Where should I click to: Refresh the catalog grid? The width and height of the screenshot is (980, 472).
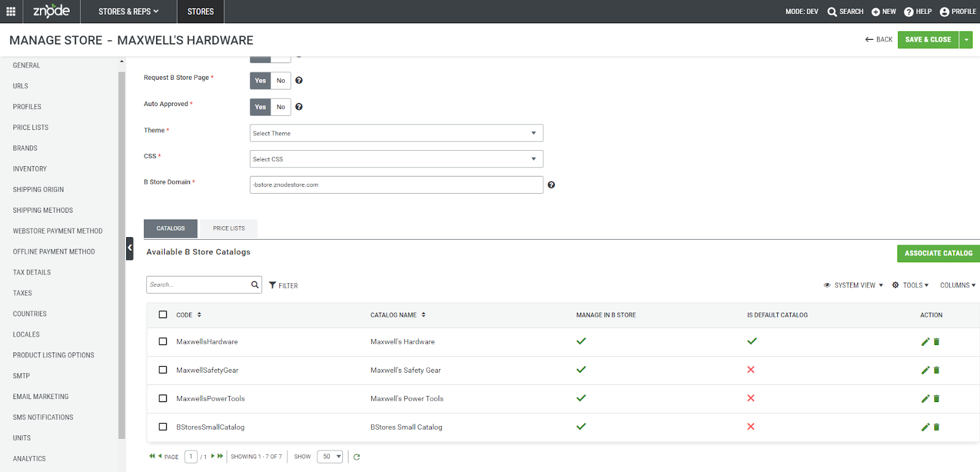[x=356, y=457]
